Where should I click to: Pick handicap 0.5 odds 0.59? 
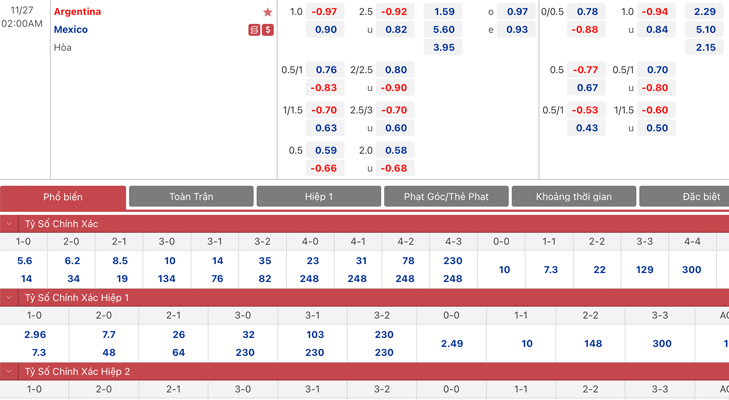325,151
